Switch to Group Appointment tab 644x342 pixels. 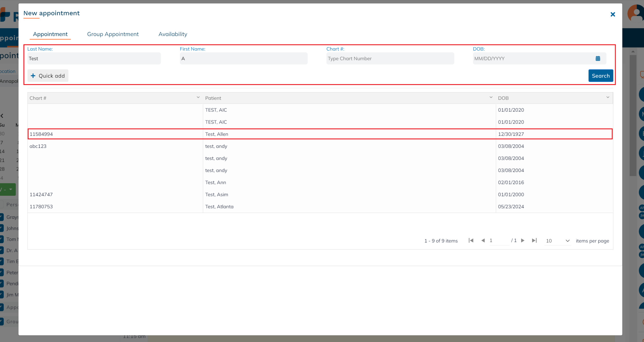tap(113, 34)
